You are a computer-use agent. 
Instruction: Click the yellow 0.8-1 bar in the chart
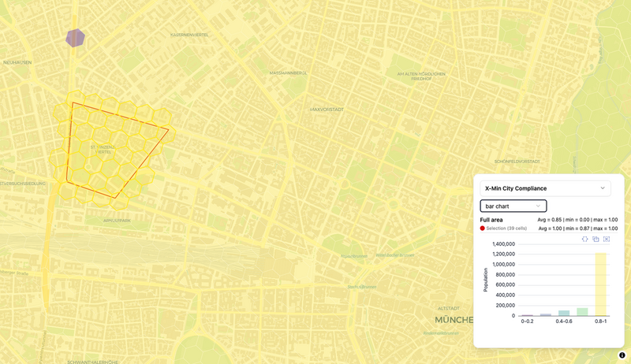(600, 284)
